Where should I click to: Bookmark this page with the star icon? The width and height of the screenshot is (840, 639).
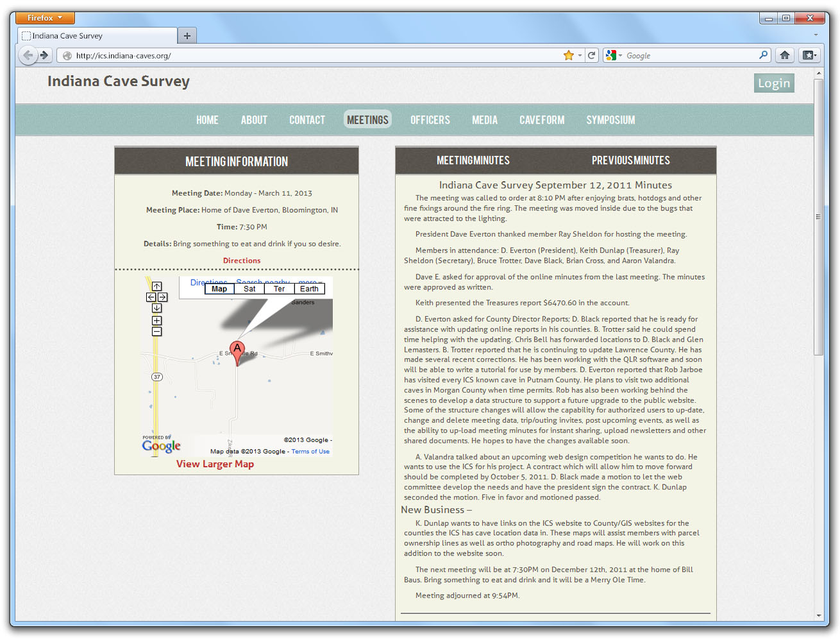point(568,55)
